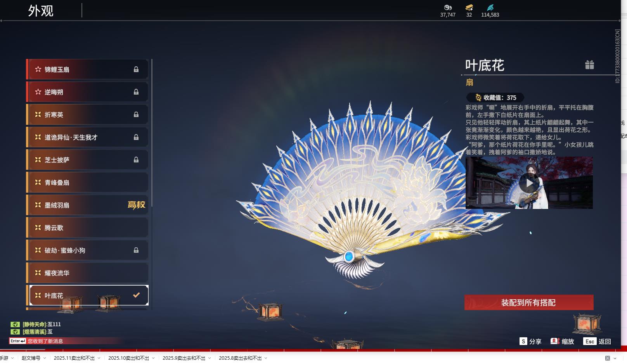Click the 高校 badge on 墨绒羽扇 row
The height and width of the screenshot is (364, 627).
coord(137,205)
